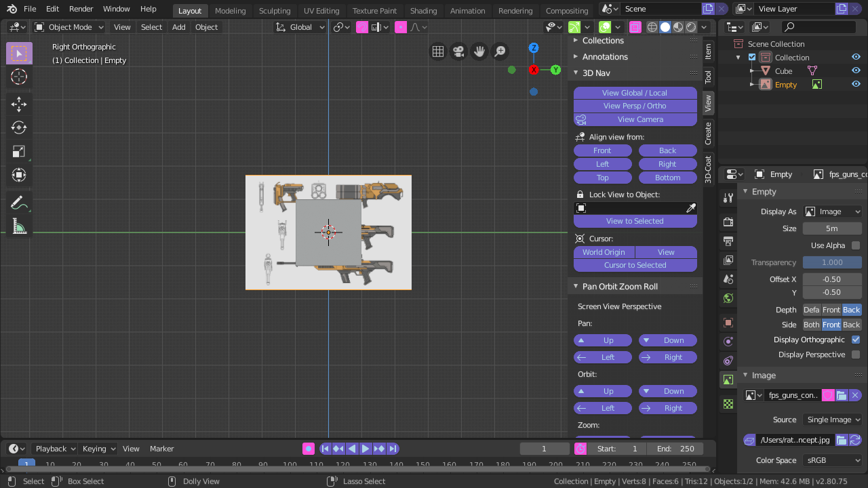Switch to wireframe shading
The height and width of the screenshot is (488, 868).
click(652, 27)
